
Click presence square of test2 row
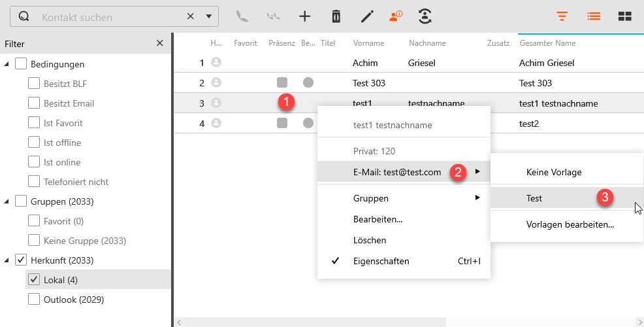click(x=282, y=122)
